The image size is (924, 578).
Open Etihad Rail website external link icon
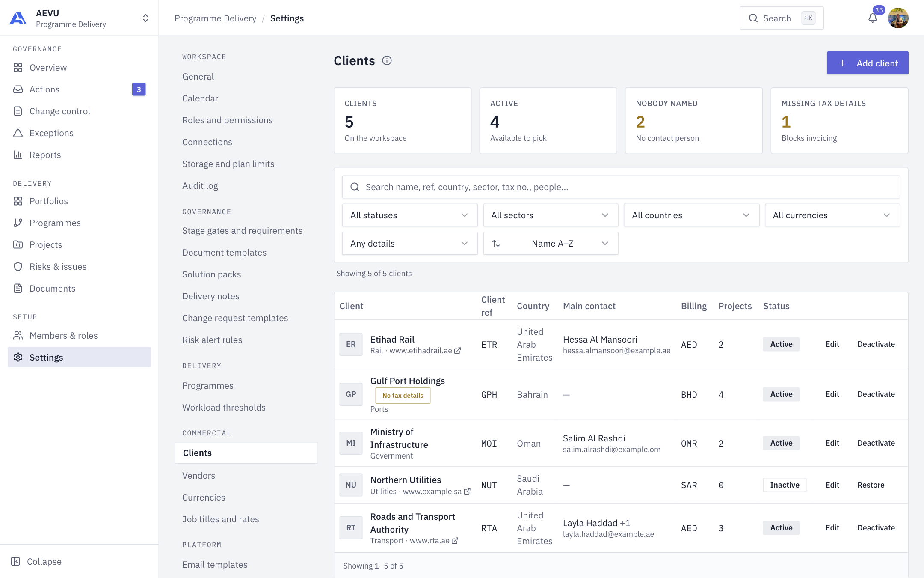[x=457, y=351]
